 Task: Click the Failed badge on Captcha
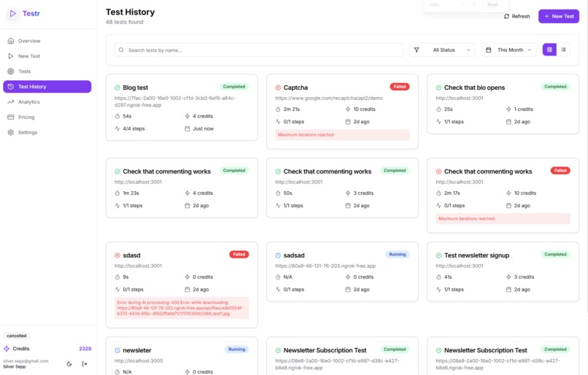coord(400,87)
